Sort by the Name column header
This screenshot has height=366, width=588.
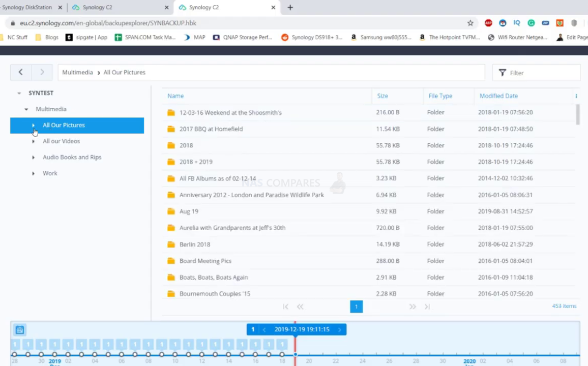(175, 96)
